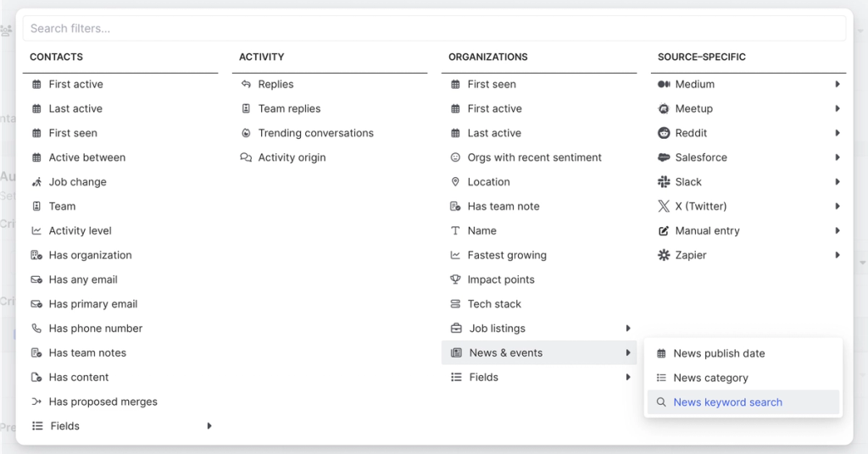This screenshot has height=454, width=868.
Task: Click the Location pin icon
Action: click(455, 182)
